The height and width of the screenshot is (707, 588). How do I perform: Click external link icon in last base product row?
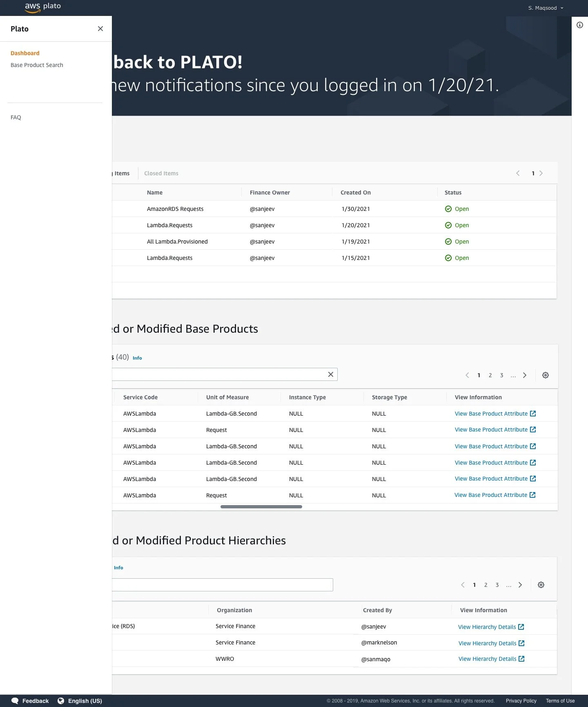tap(532, 495)
